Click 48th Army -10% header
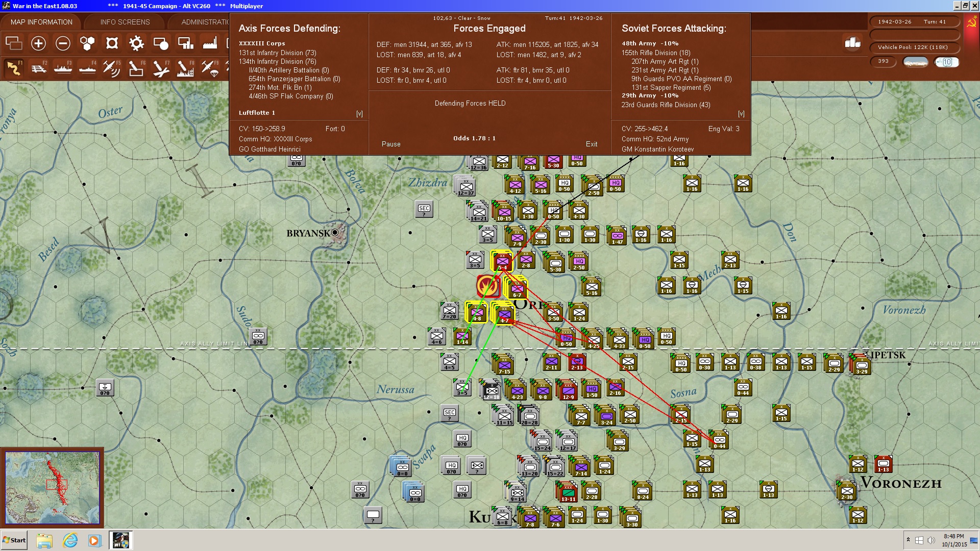The height and width of the screenshot is (551, 980). coord(650,44)
